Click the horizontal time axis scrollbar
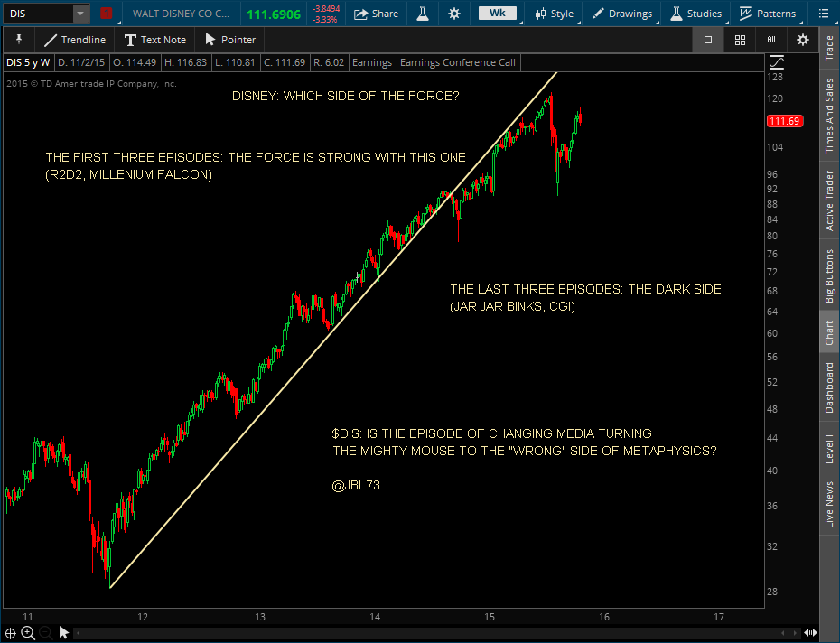 [434, 633]
